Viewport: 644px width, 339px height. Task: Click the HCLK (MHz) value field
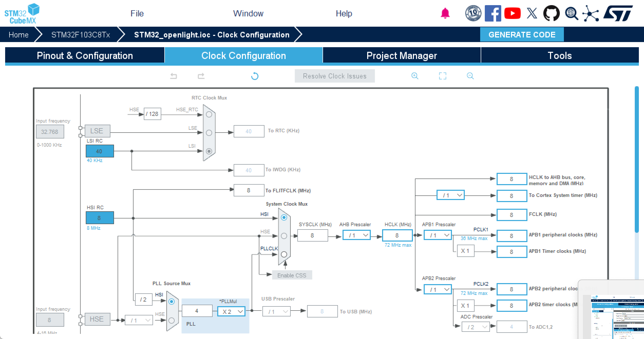point(397,235)
